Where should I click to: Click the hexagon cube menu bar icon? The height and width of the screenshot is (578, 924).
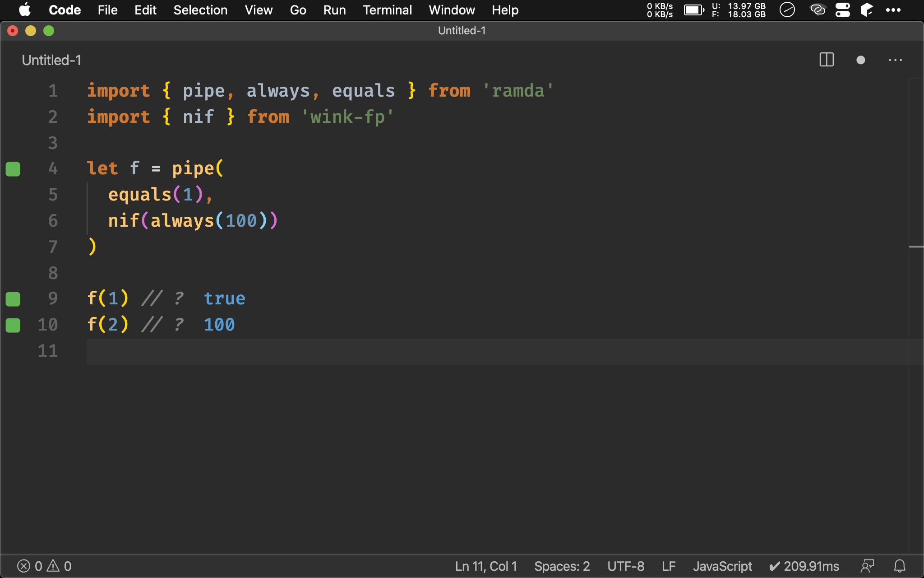(867, 10)
